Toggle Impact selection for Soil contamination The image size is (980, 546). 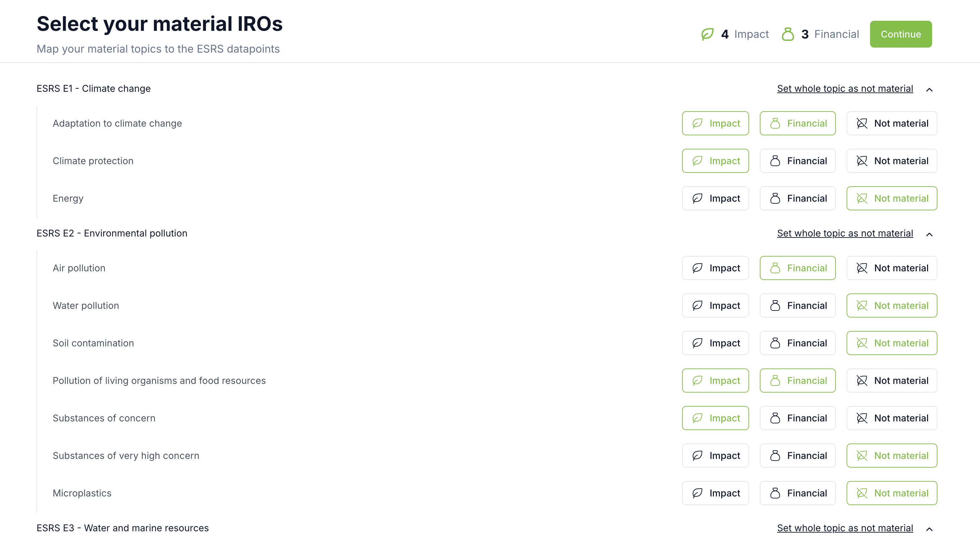point(715,343)
